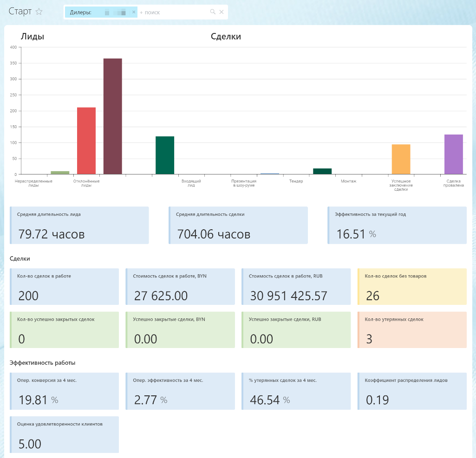The height and width of the screenshot is (458, 476).
Task: Click the Входящий лид axis label
Action: coord(191,183)
